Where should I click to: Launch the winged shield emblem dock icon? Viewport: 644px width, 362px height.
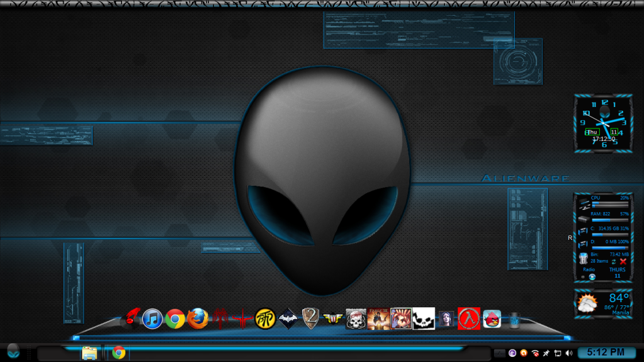[x=332, y=319]
